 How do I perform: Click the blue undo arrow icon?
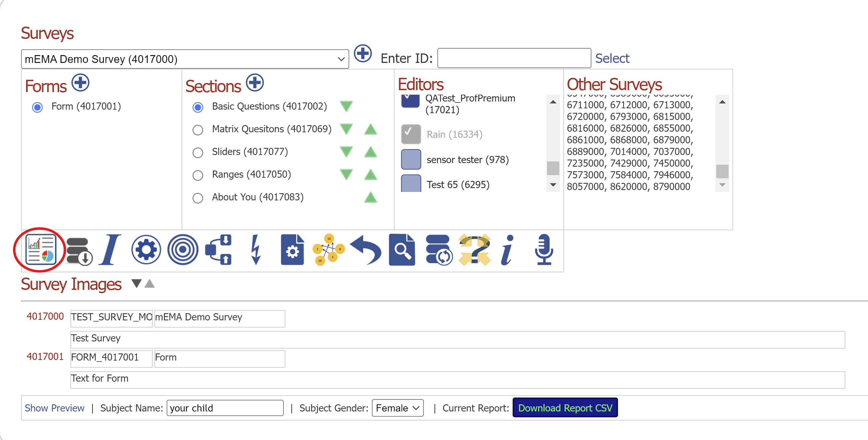366,250
